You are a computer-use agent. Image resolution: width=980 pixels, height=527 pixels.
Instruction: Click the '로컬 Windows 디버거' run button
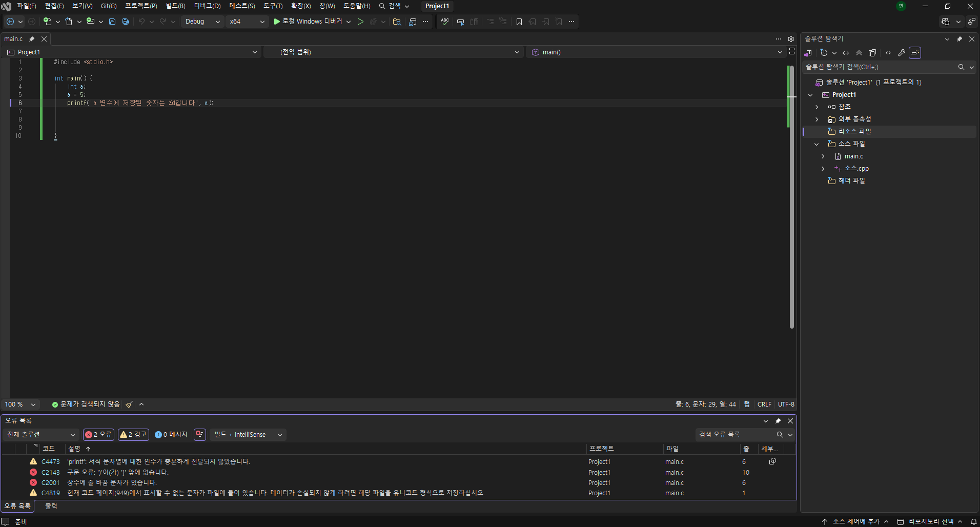308,22
